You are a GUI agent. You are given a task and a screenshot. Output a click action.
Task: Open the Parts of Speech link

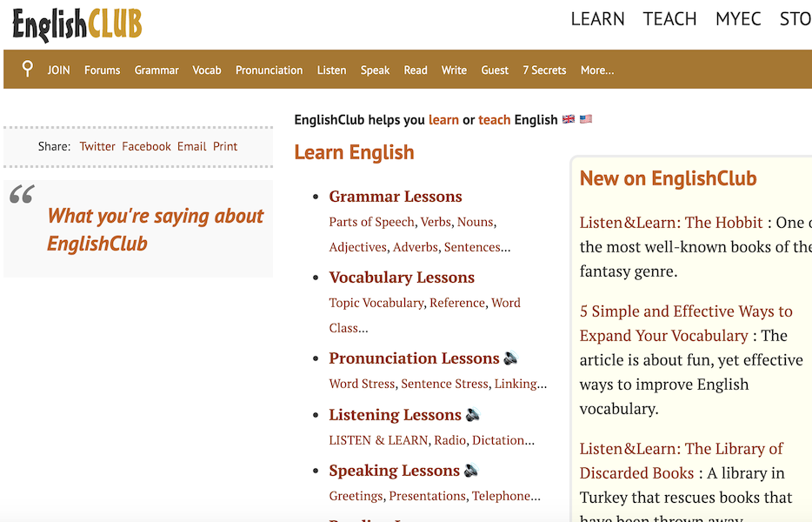(x=371, y=221)
